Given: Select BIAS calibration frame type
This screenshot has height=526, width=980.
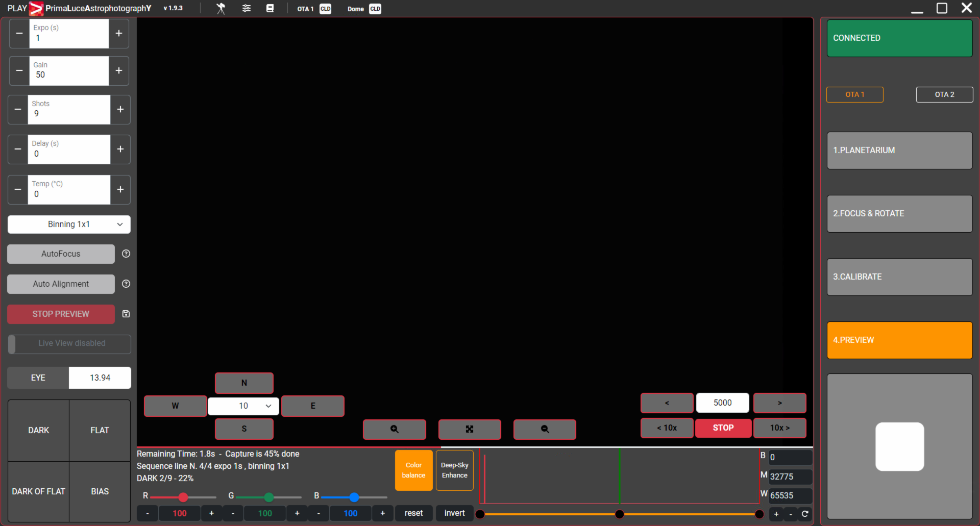Looking at the screenshot, I should coord(100,491).
